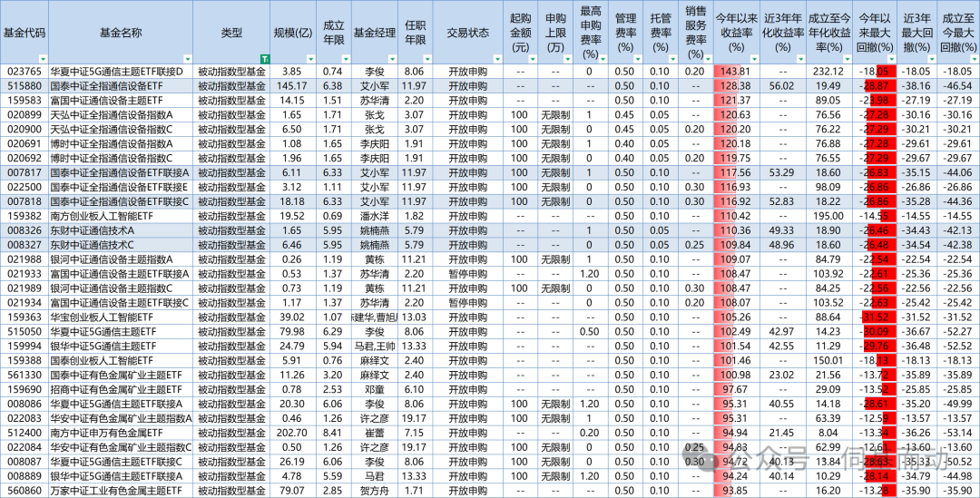Viewport: 980px width, 498px height.
Task: Select drawdown cell -28.87
Action: 877,85
